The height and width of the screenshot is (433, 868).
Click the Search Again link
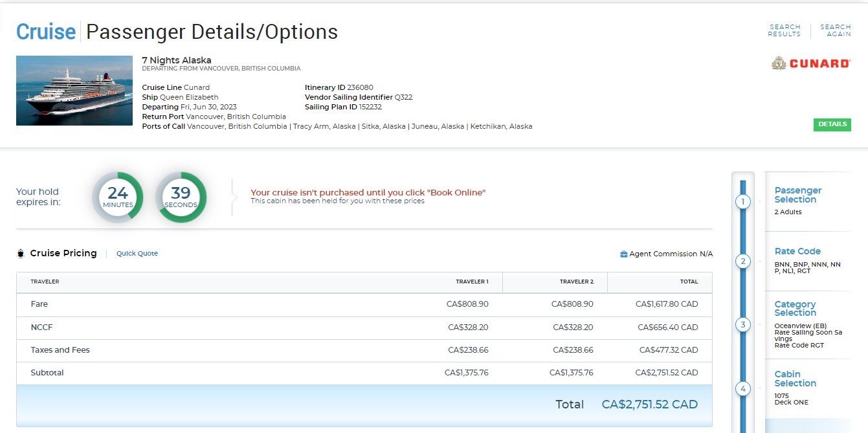(835, 30)
